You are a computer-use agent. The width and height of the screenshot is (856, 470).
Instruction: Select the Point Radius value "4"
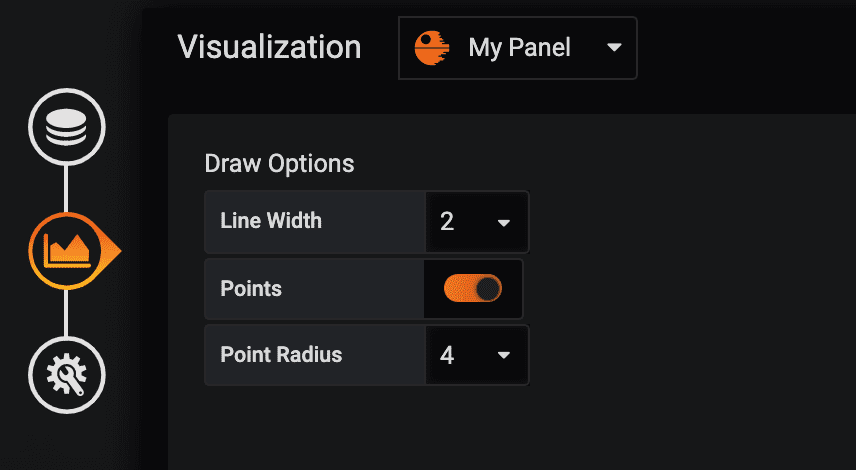point(447,355)
